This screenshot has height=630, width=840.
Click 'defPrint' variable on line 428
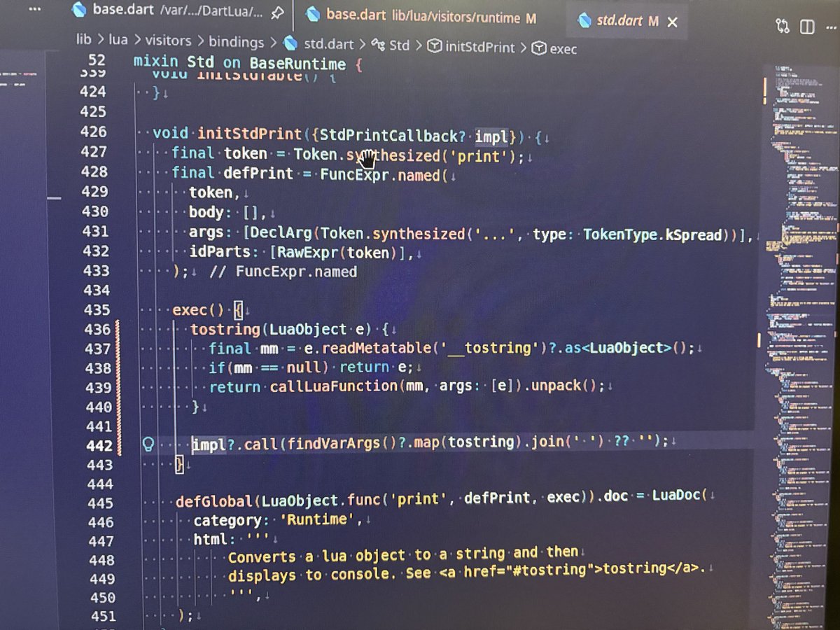click(260, 173)
